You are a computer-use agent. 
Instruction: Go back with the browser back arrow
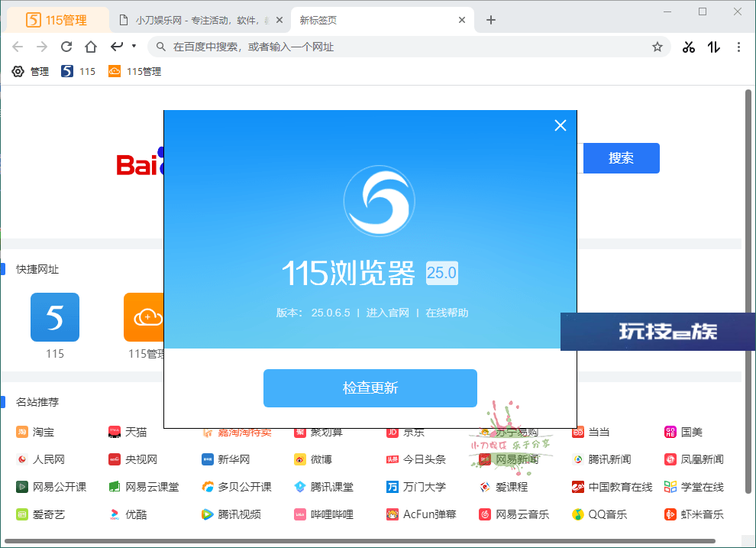click(x=18, y=47)
